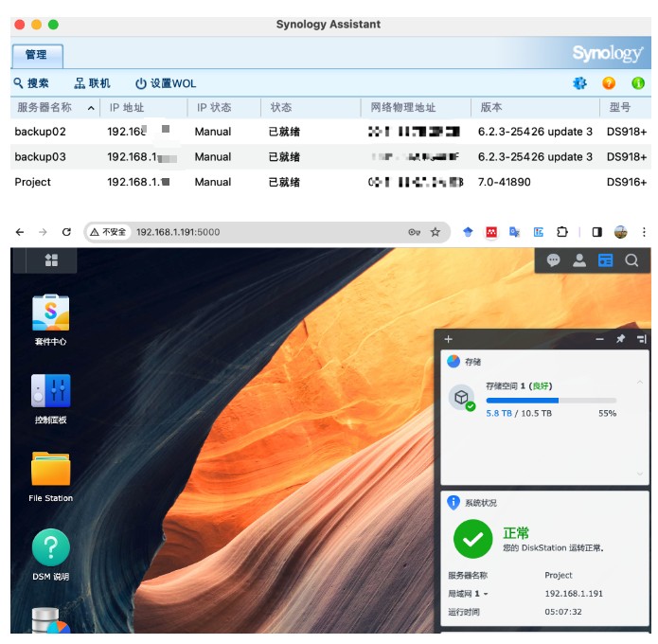The image size is (658, 644).
Task: Dock the widget panel to the side
Action: [641, 339]
